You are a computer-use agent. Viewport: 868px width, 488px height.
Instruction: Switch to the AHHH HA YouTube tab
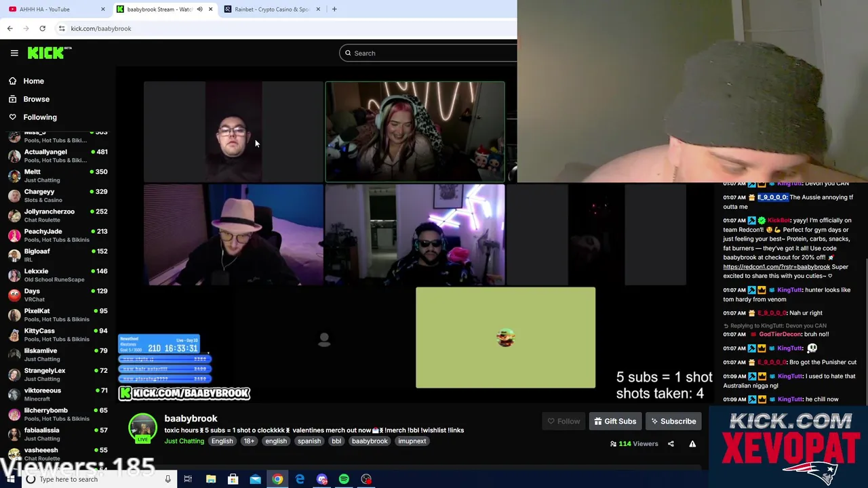point(54,9)
